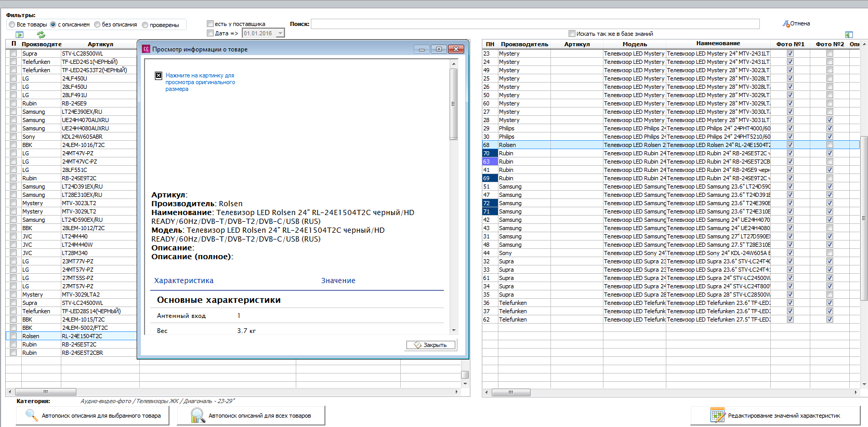Screen dimensions: 868x427
Task: Click the right table's horizontal scrollbar thumb
Action: [x=511, y=392]
